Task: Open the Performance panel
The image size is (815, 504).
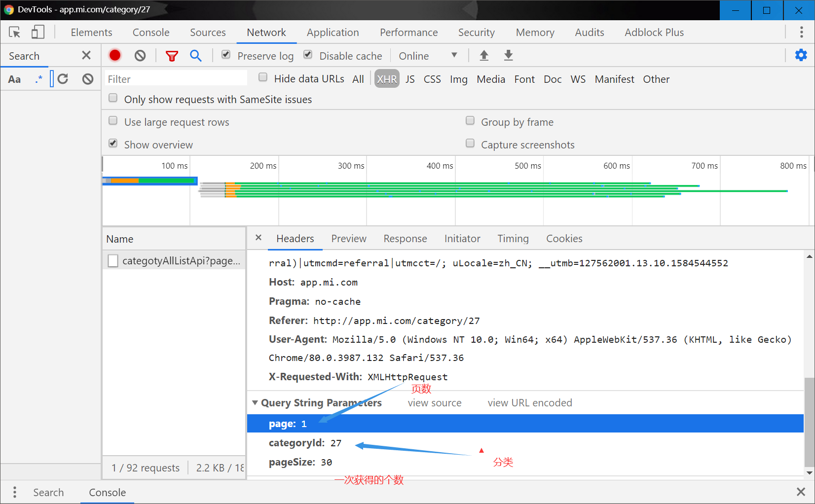Action: click(408, 33)
